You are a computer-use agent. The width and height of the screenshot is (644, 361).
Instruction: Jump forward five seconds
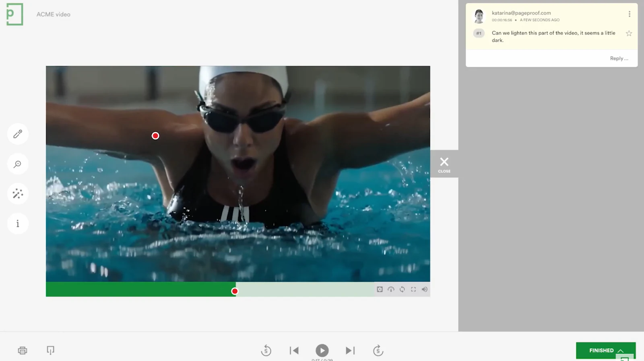pyautogui.click(x=378, y=351)
